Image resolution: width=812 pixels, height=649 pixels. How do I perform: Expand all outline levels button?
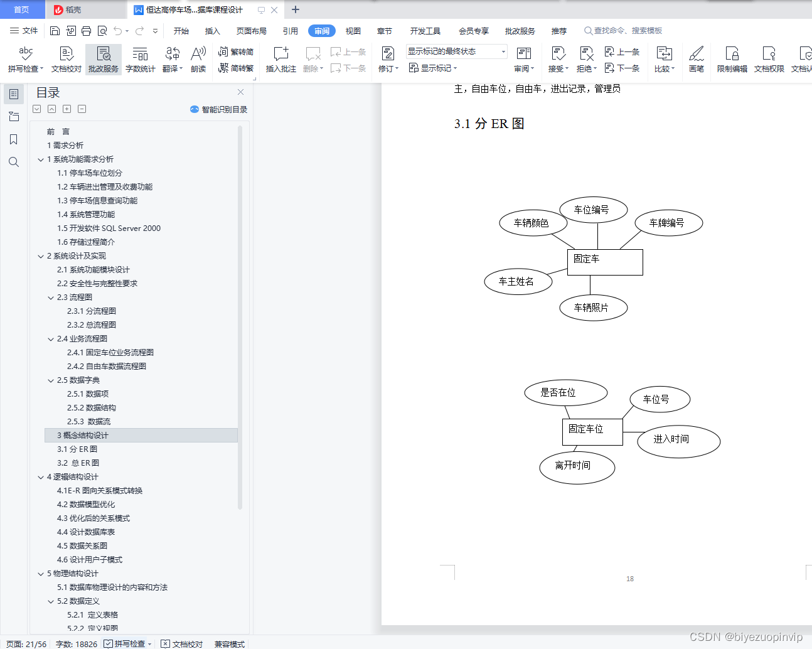click(x=67, y=109)
